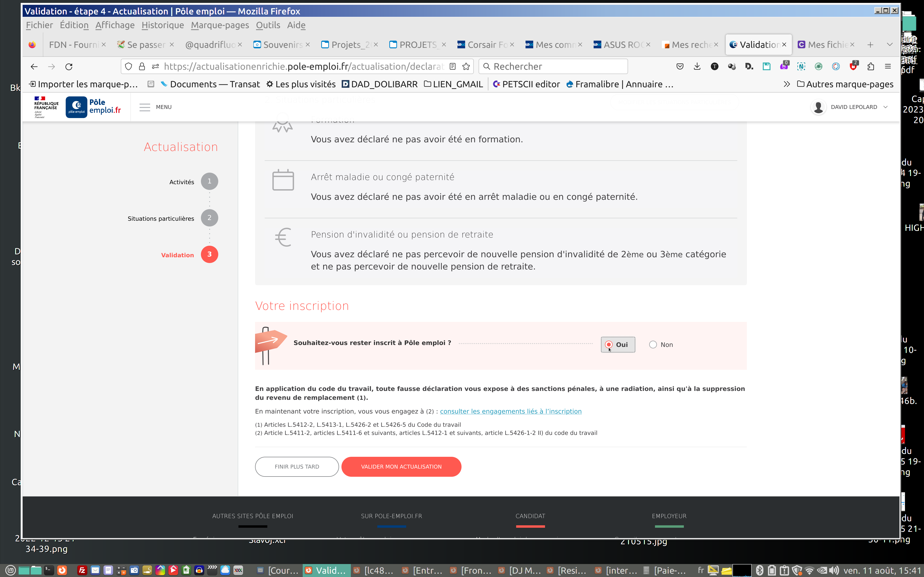
Task: Open the Marque-pages menu
Action: click(219, 25)
